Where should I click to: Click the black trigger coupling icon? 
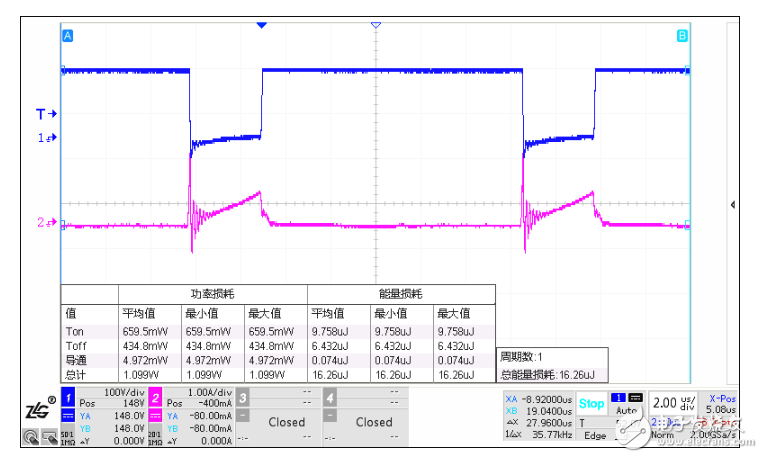636,398
